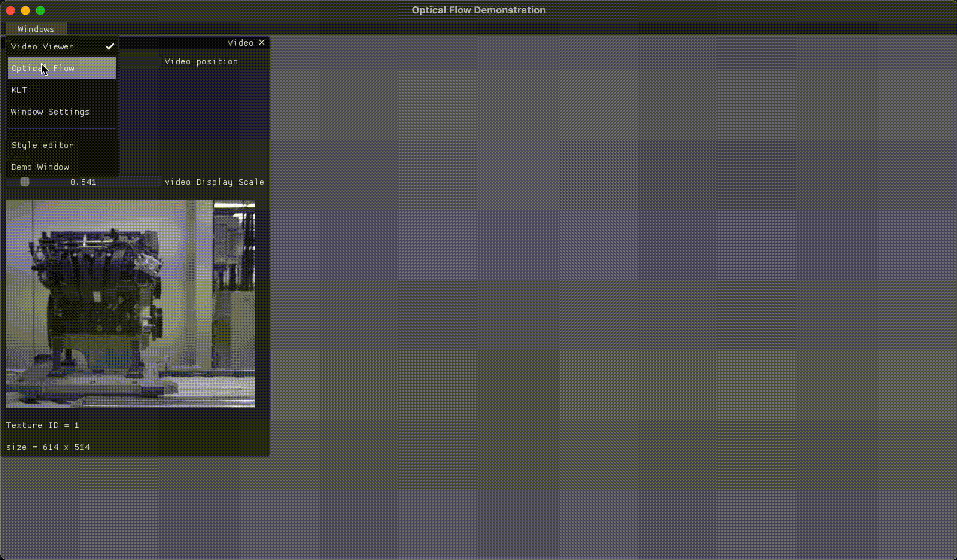Show the Style editor window
The width and height of the screenshot is (957, 560).
tap(43, 145)
